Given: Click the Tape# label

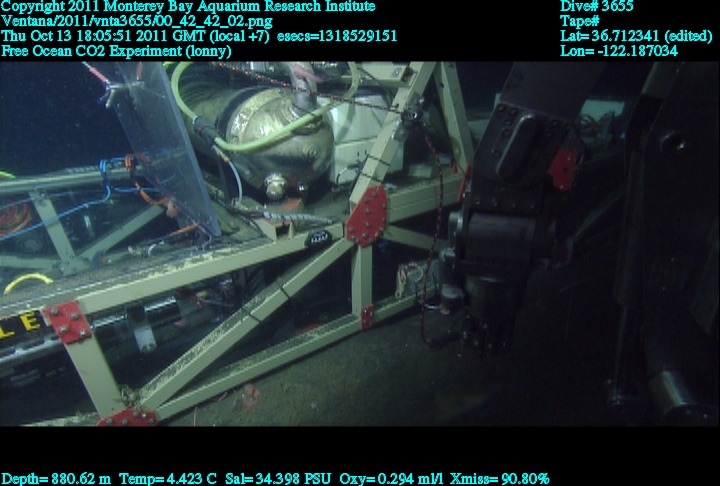Looking at the screenshot, I should click(579, 22).
